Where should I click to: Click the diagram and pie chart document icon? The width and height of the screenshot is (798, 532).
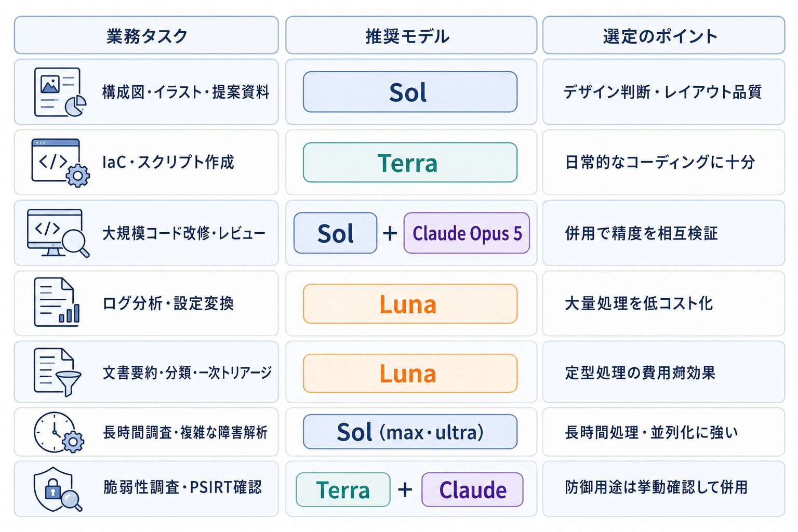[60, 92]
